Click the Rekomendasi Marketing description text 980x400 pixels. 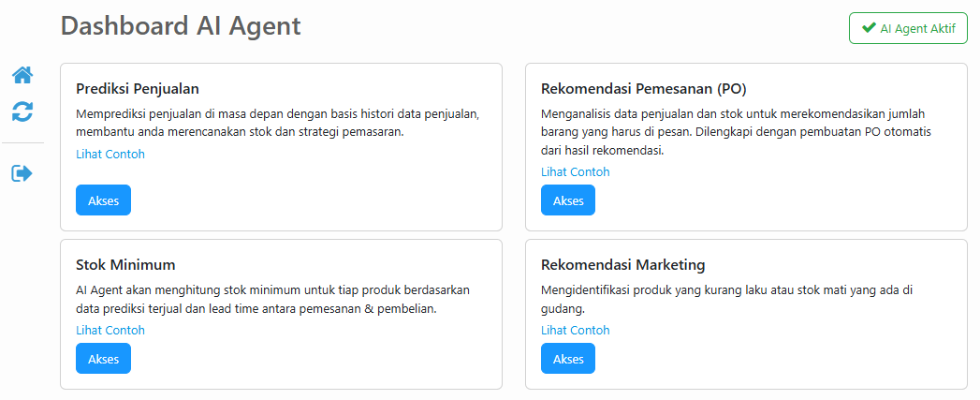click(726, 299)
